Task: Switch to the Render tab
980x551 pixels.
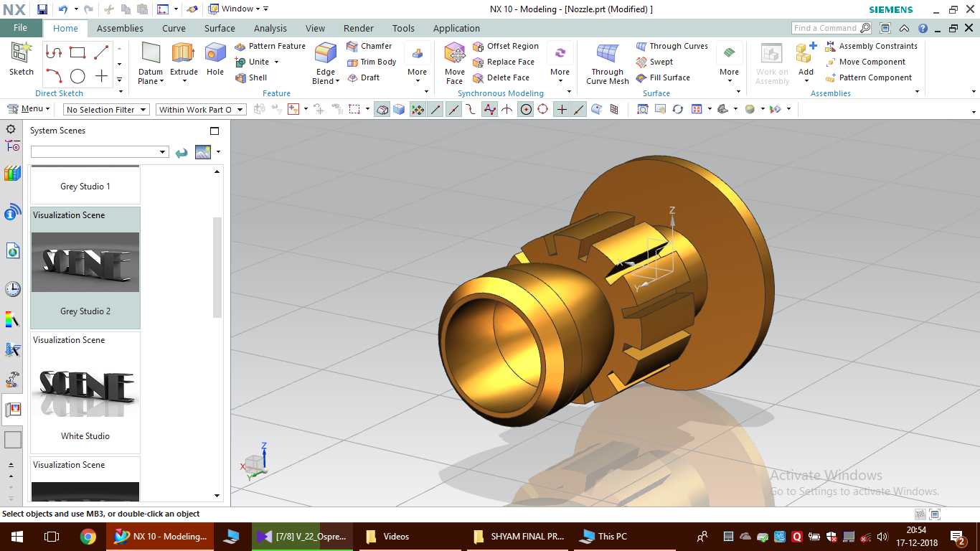Action: coord(359,29)
